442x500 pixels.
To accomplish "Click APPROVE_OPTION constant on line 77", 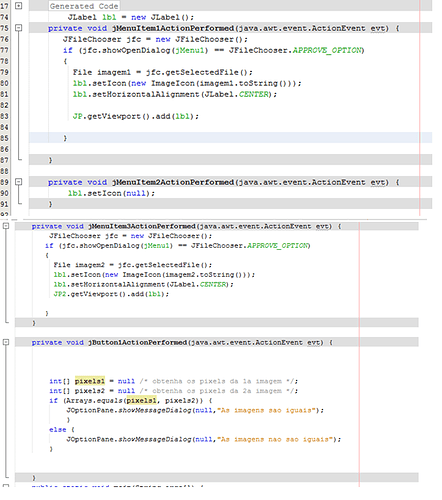I will point(327,50).
